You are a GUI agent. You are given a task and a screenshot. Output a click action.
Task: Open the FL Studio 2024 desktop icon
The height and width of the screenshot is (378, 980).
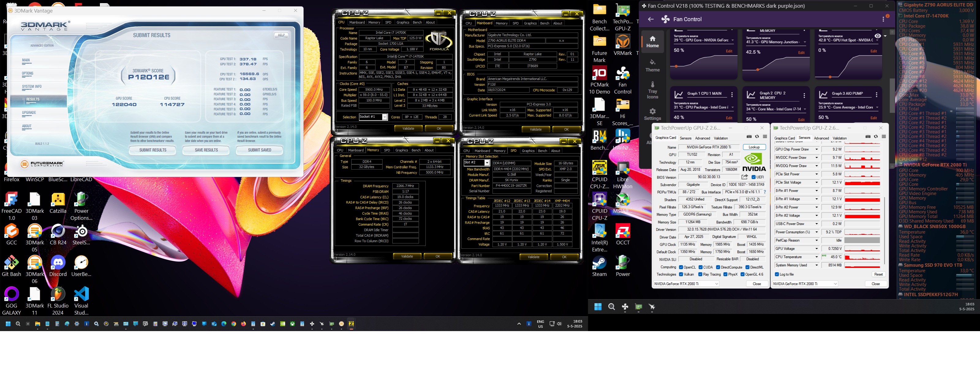[58, 301]
